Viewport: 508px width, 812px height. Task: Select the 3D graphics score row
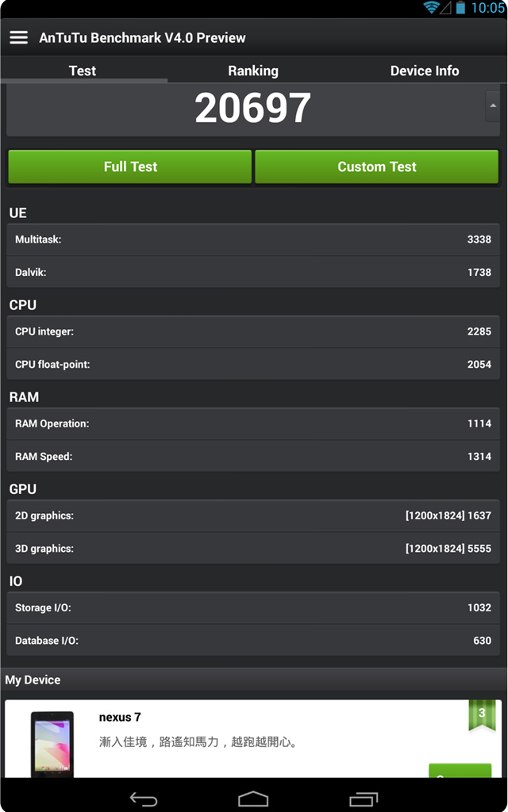click(253, 549)
